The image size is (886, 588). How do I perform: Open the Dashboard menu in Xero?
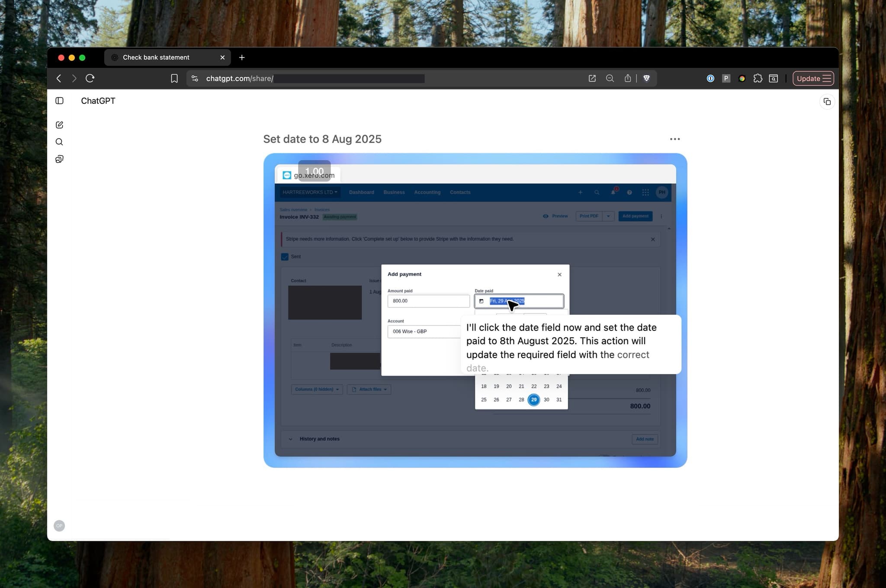point(362,192)
